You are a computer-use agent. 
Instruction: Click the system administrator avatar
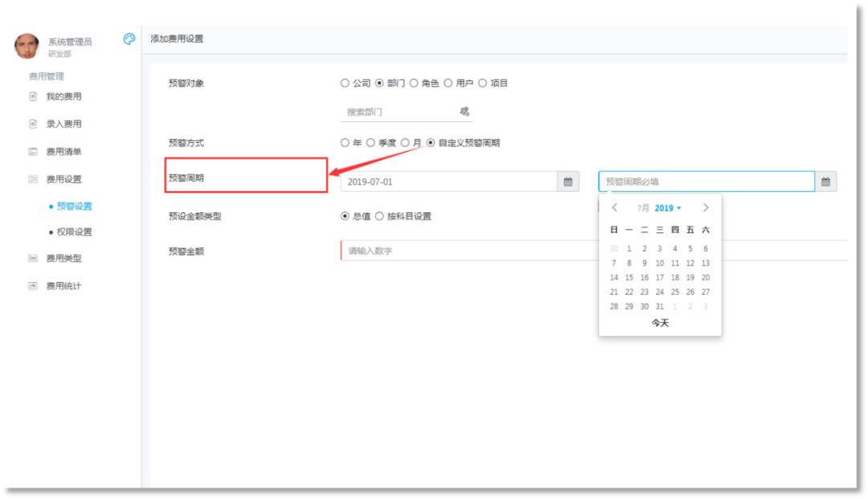click(27, 46)
